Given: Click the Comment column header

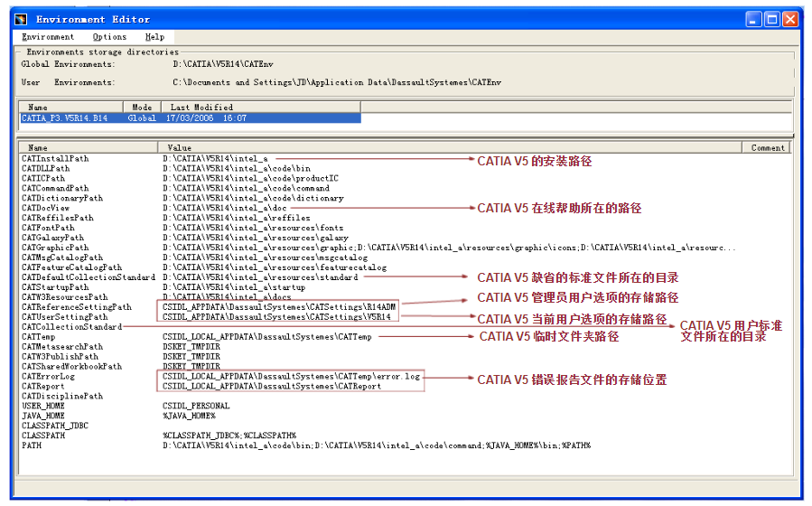Looking at the screenshot, I should [768, 147].
